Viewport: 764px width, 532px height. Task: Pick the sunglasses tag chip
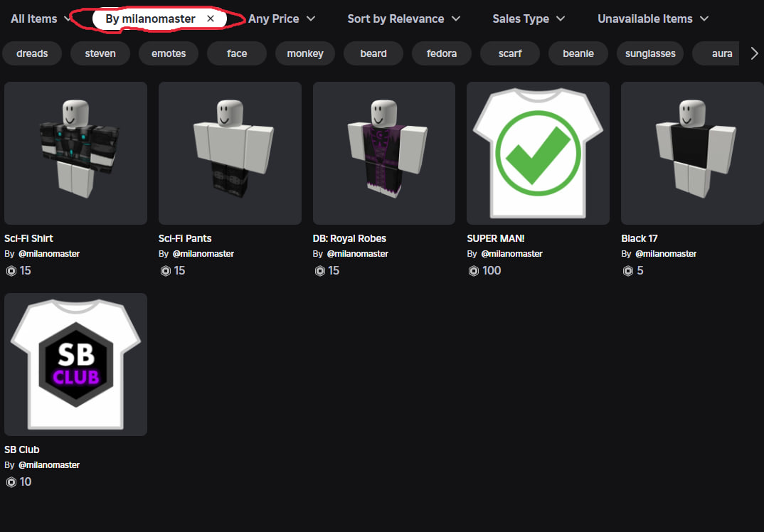tap(650, 53)
